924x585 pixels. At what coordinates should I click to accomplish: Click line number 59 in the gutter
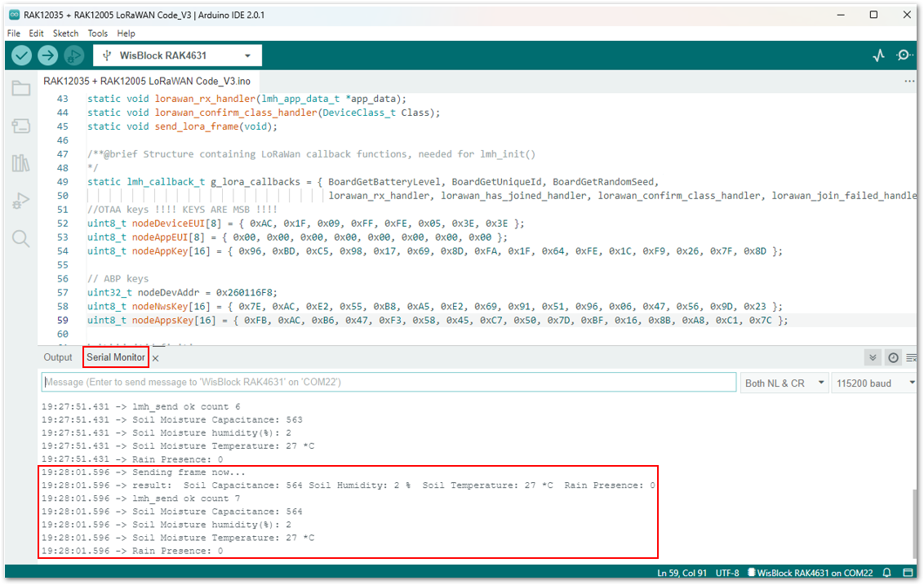pos(63,321)
